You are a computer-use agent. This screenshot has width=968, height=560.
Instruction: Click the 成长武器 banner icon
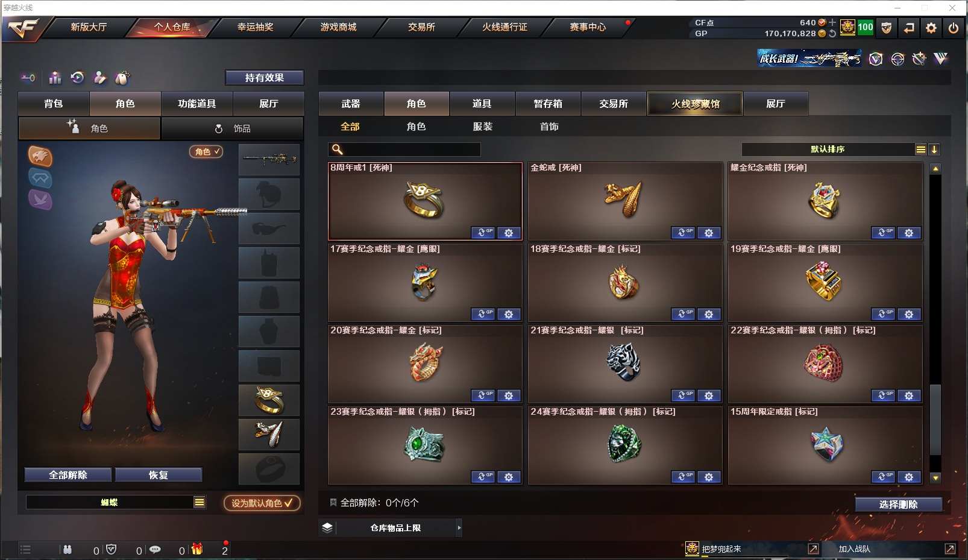[809, 58]
